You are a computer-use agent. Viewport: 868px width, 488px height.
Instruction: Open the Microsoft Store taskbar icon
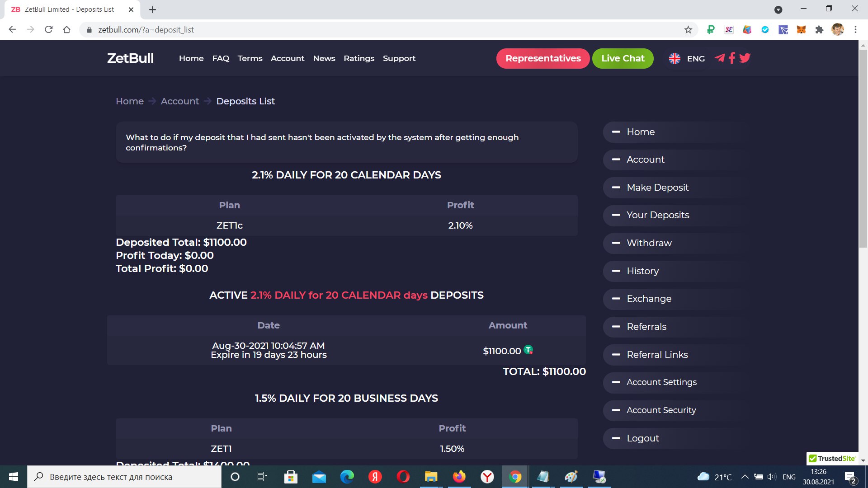click(291, 477)
